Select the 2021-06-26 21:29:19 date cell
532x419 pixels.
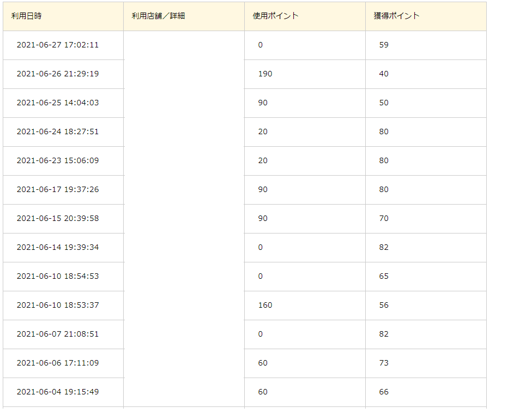pyautogui.click(x=58, y=74)
